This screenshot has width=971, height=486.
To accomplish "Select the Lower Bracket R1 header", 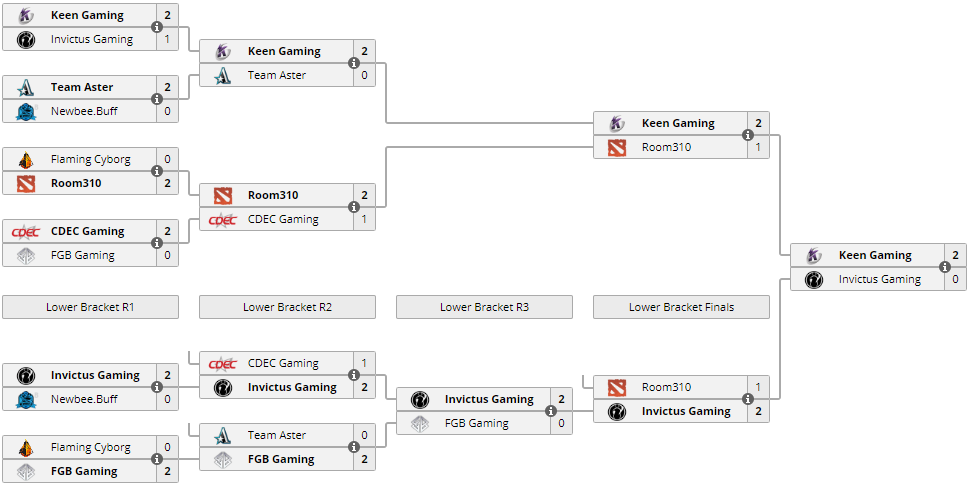I will tap(90, 307).
